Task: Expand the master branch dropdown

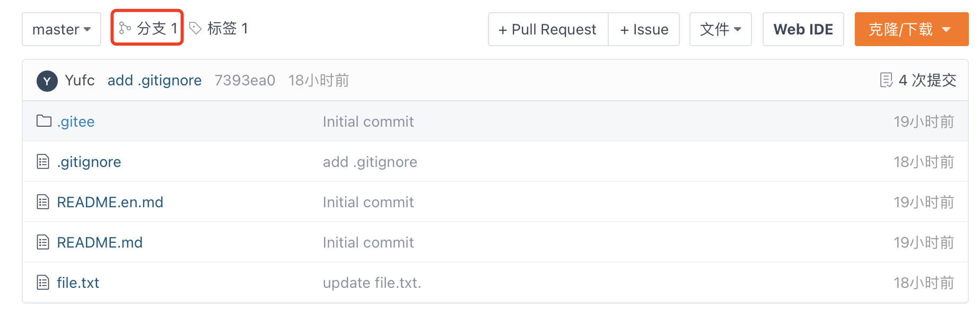Action: click(62, 29)
